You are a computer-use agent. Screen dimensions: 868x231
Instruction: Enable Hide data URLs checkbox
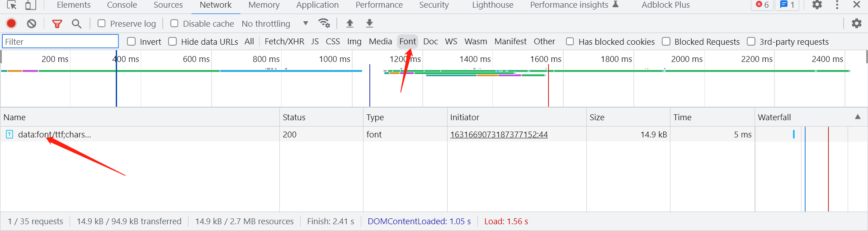coord(172,42)
